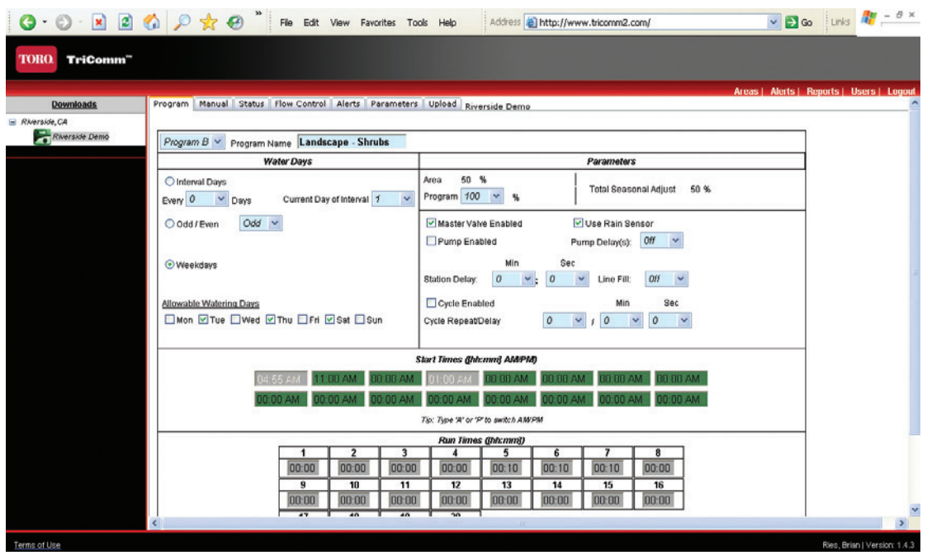Click the browser Forward arrow icon
The width and height of the screenshot is (927, 560).
64,22
